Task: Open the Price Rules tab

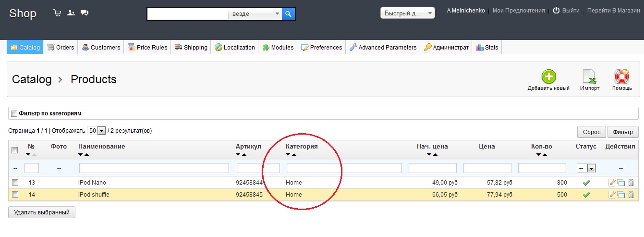Action: point(147,47)
